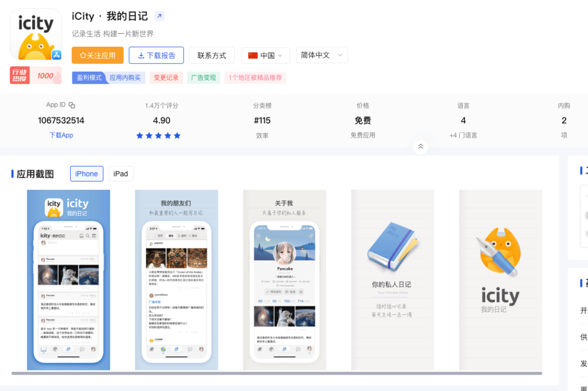This screenshot has width=588, height=391.
Task: Click the #115 category rank value
Action: pyautogui.click(x=262, y=121)
